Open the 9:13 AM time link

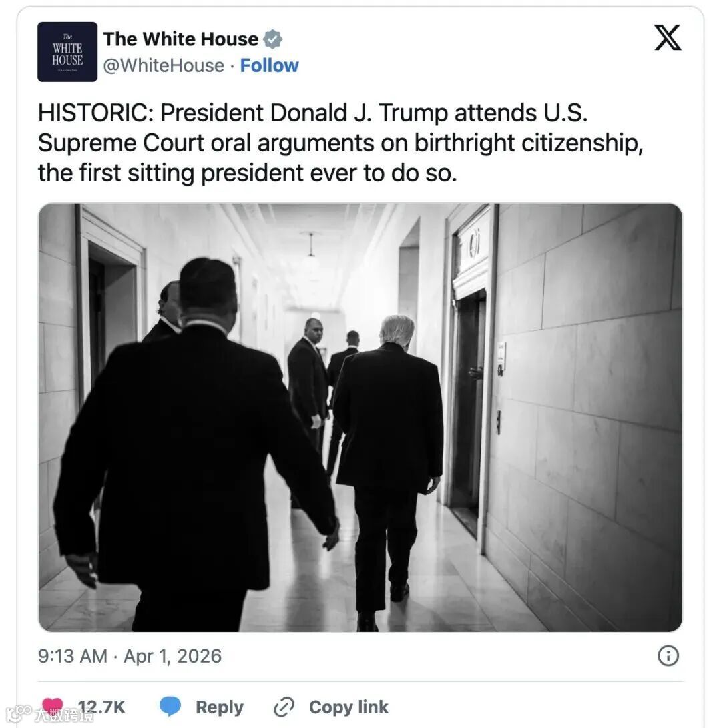[x=73, y=656]
